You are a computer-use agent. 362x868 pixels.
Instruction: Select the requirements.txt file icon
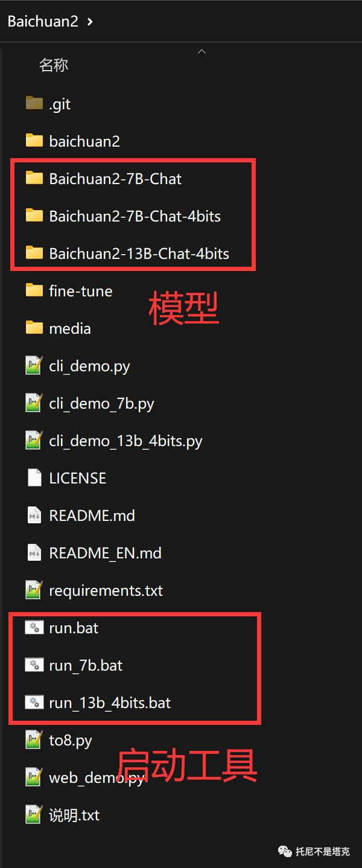pos(34,590)
